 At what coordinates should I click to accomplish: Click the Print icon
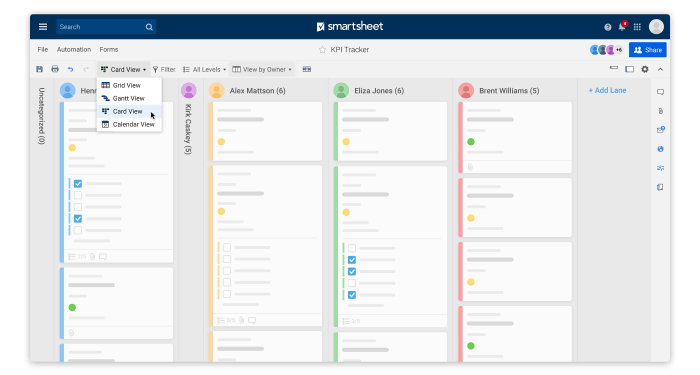point(55,69)
